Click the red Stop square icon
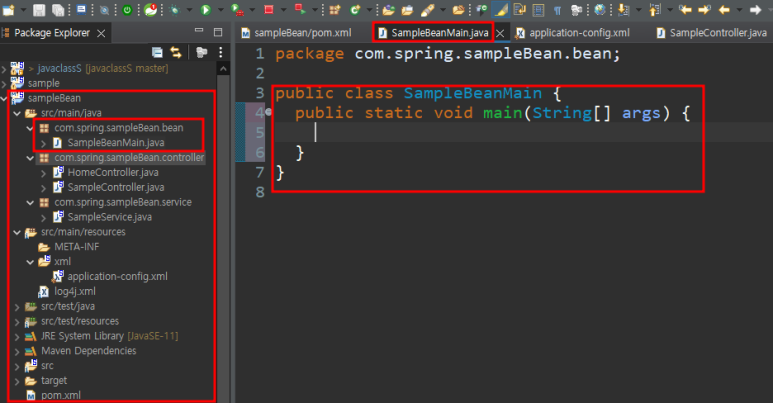The image size is (773, 403). (x=269, y=9)
